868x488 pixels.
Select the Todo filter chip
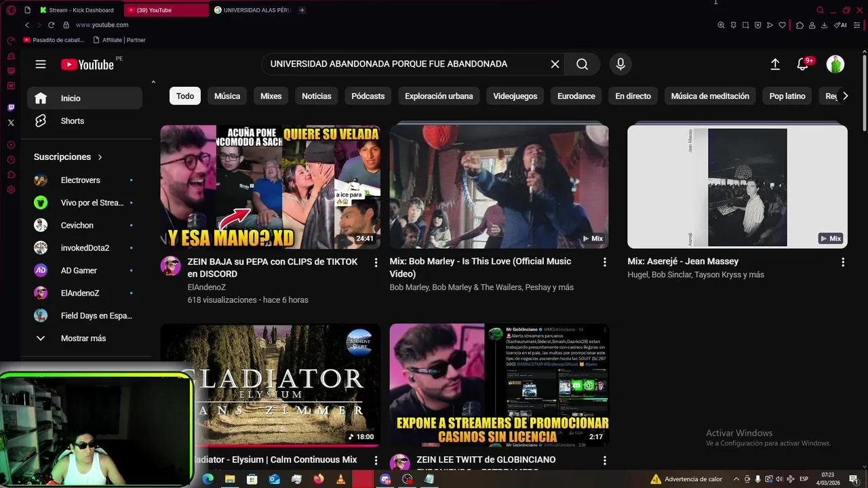point(185,96)
